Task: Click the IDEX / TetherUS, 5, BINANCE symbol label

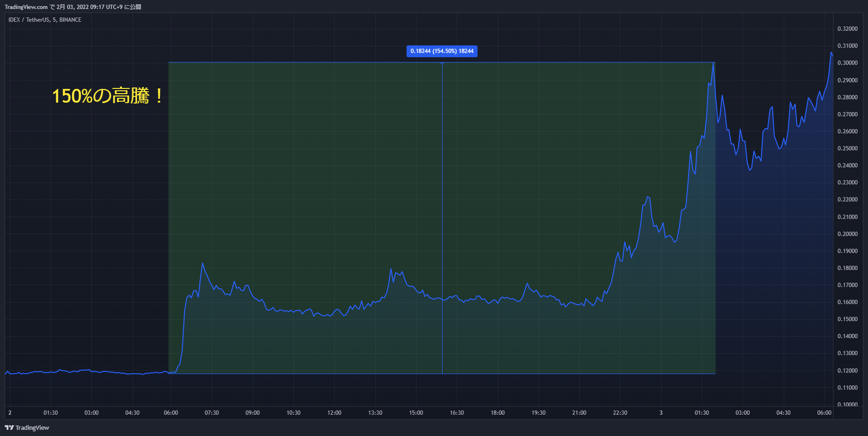Action: point(45,20)
